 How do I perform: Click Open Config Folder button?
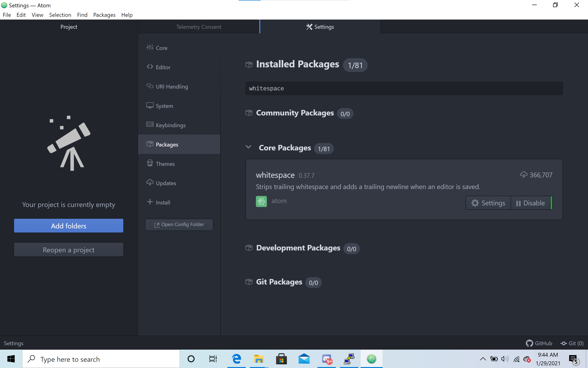click(179, 224)
